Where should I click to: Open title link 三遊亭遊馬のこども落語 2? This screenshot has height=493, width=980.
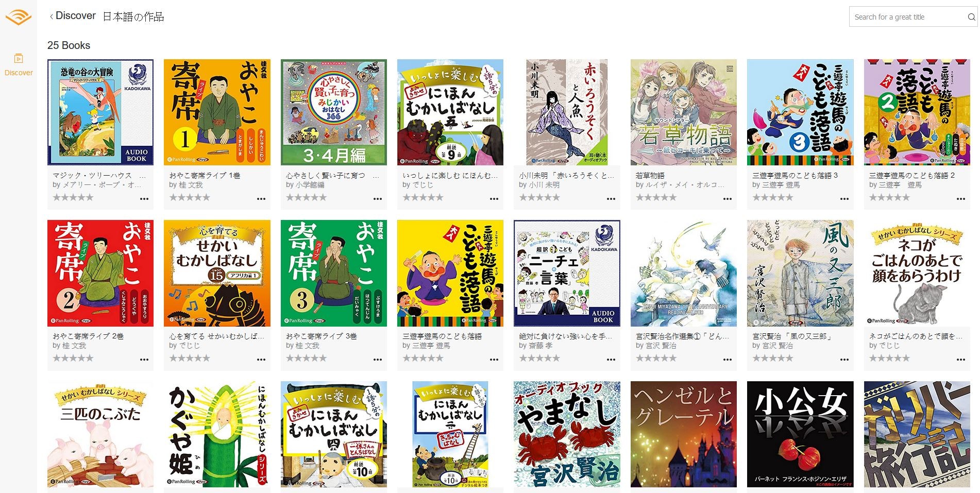click(912, 175)
